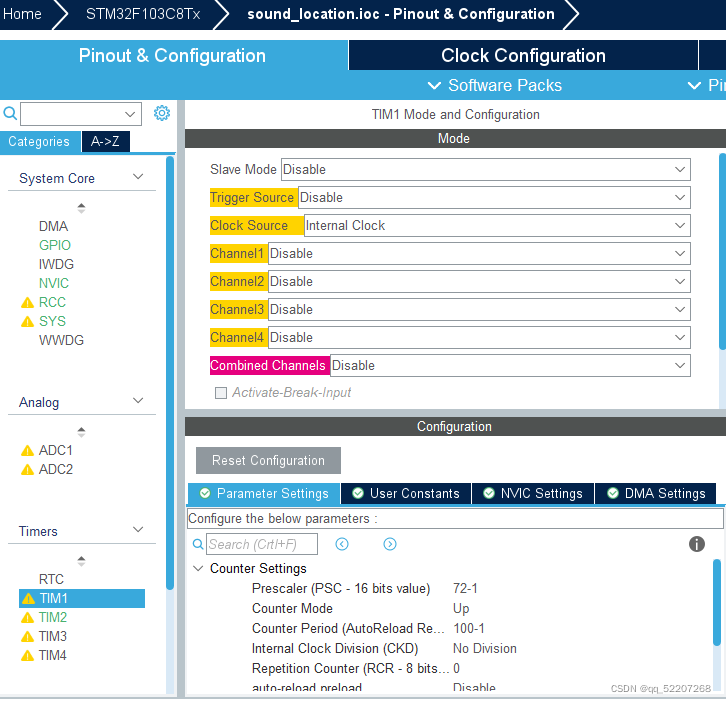Click the parameter list vertical scrollbar

click(716, 602)
